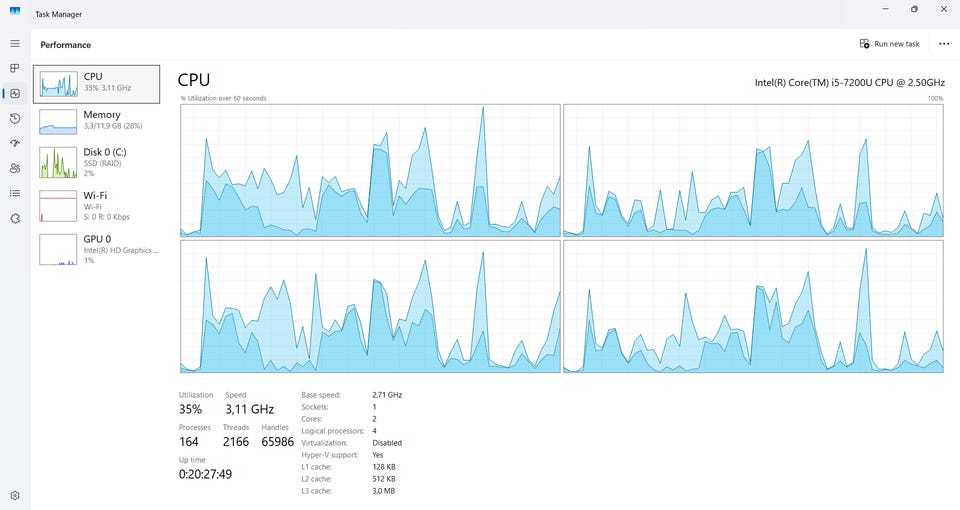Open Task Manager settings gear
960x510 pixels.
[x=15, y=495]
